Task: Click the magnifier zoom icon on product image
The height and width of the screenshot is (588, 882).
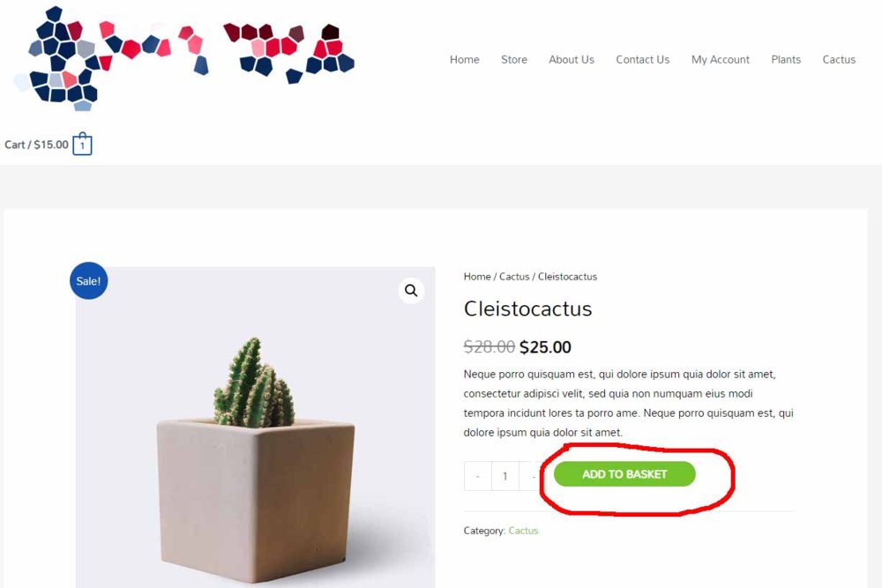Action: click(411, 291)
